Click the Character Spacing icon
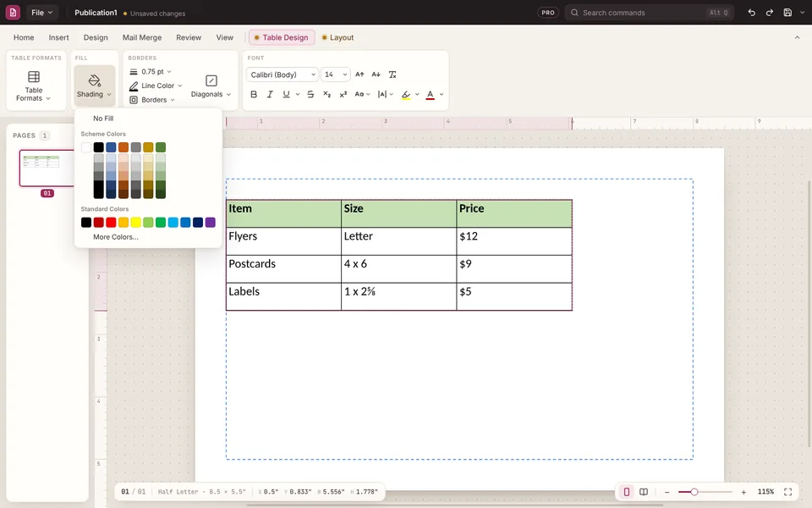This screenshot has height=508, width=812. pyautogui.click(x=382, y=94)
